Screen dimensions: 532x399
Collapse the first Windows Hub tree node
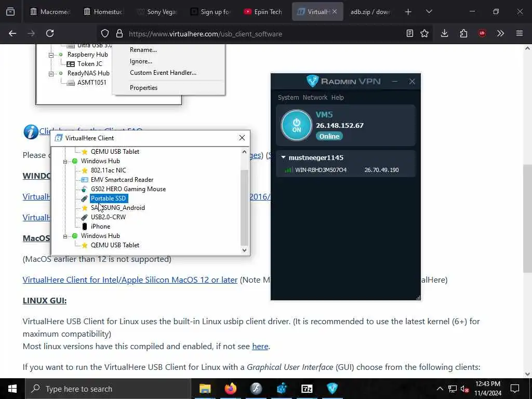pos(65,161)
